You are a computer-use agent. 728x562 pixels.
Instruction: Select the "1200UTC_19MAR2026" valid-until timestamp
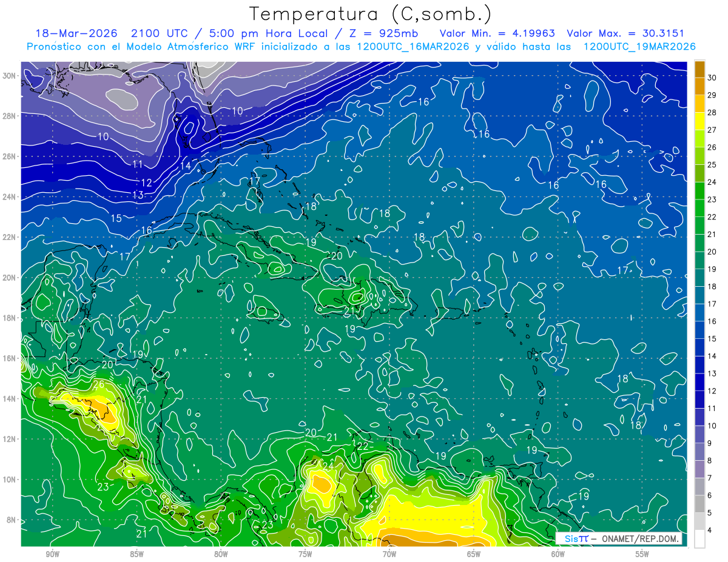click(639, 47)
